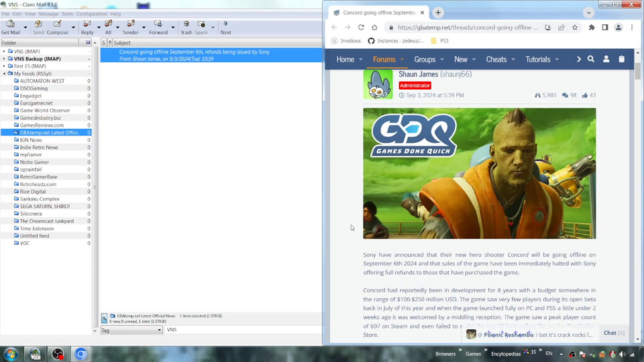Open the browser three-dot menu
Viewport: 644px width, 362px height.
pos(632,27)
